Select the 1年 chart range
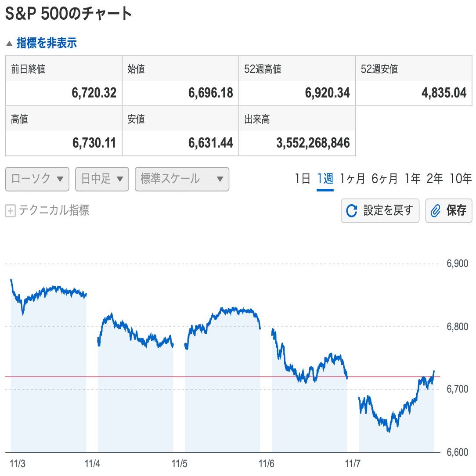This screenshot has height=476, width=476. 412,179
